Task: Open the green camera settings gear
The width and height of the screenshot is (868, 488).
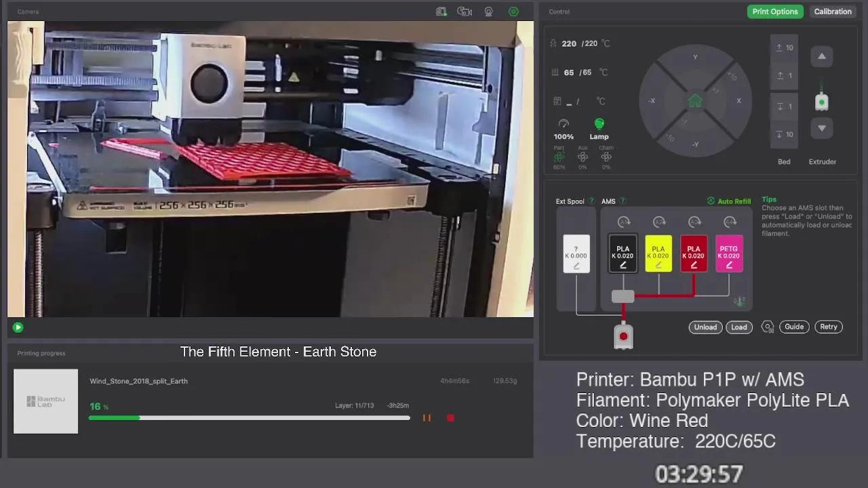Action: pyautogui.click(x=513, y=12)
